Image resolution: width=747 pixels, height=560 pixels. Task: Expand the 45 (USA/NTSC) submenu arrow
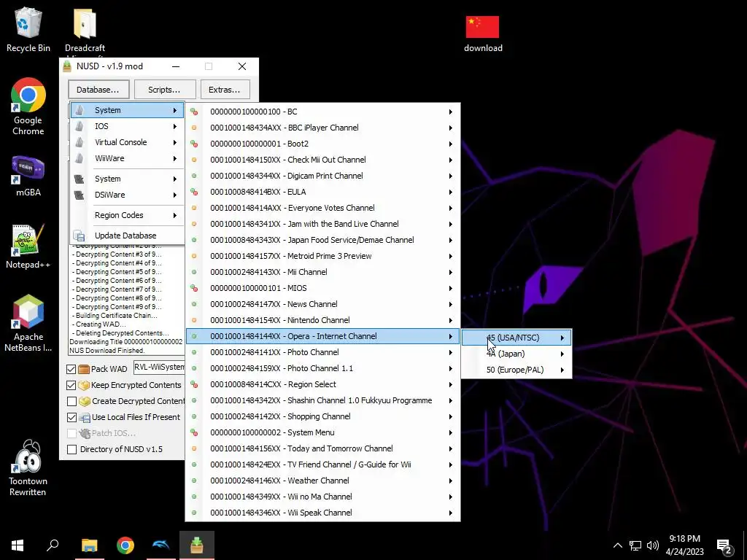tap(562, 338)
